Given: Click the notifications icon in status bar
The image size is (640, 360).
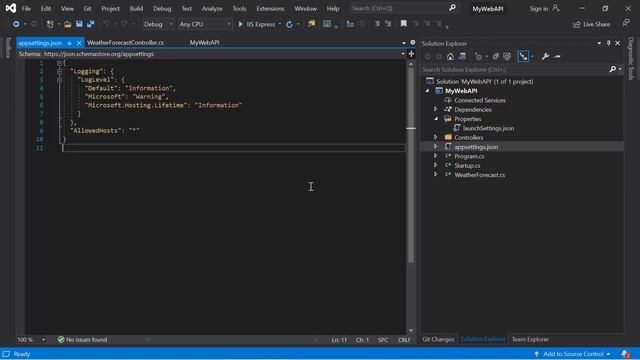Looking at the screenshot, I should [625, 354].
